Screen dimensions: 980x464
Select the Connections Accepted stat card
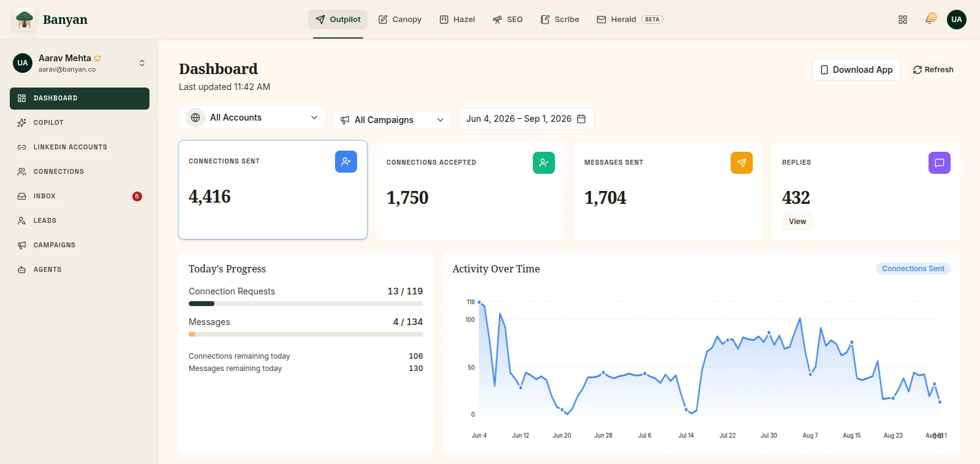click(x=470, y=191)
